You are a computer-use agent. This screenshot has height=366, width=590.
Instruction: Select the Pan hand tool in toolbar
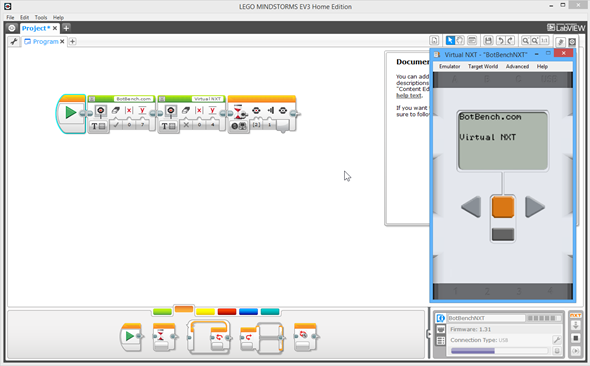460,41
